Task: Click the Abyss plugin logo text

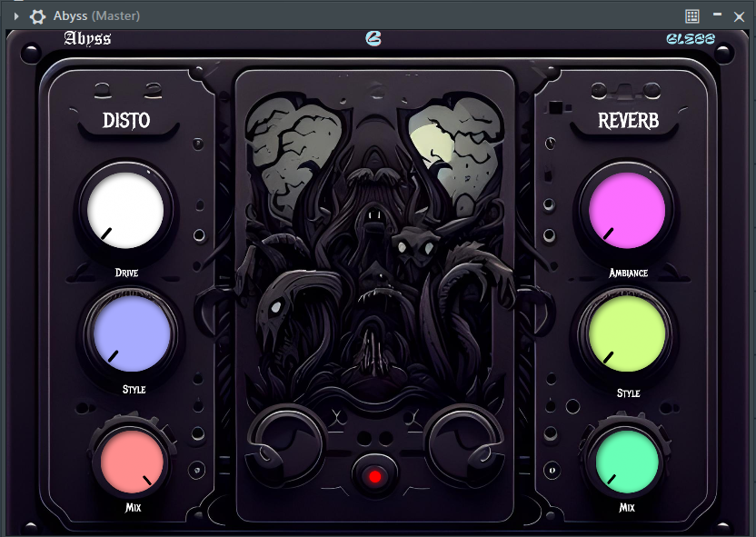Action: (87, 38)
